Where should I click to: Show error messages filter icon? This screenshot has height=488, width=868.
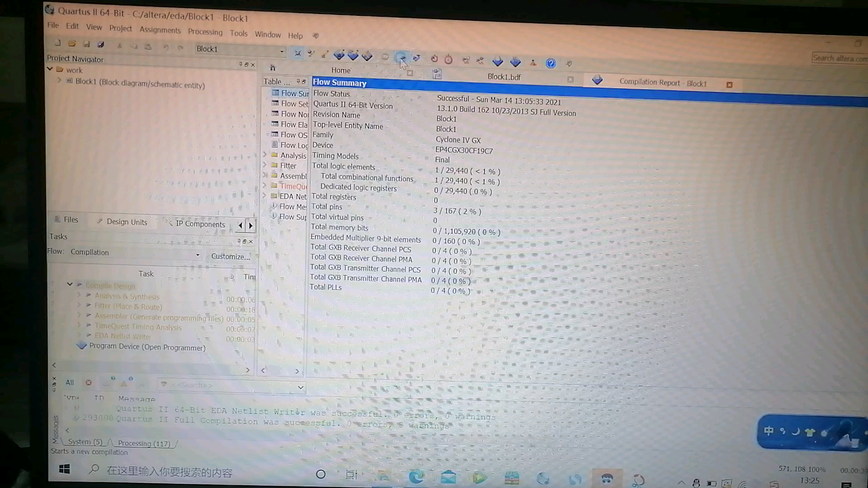[89, 383]
